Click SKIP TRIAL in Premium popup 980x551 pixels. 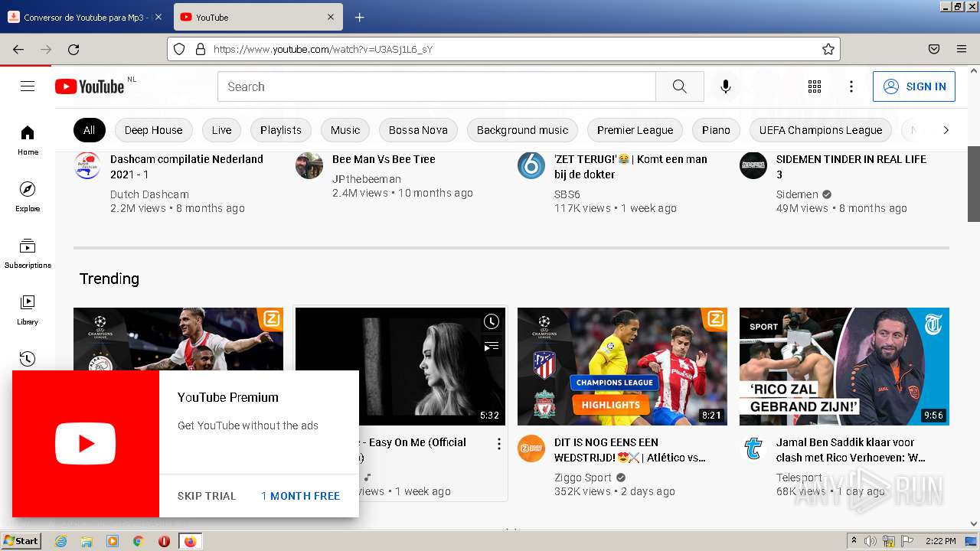[207, 496]
